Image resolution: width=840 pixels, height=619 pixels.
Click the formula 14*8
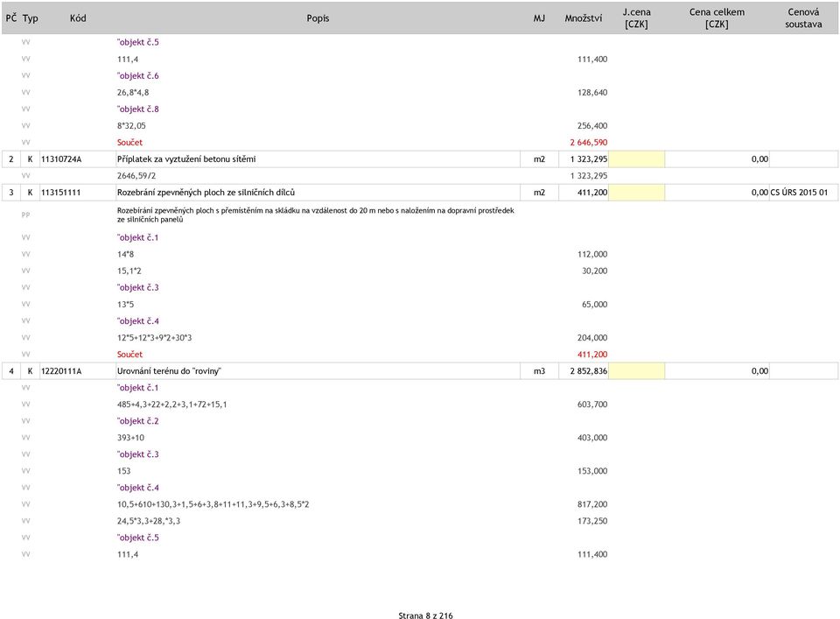coord(125,254)
